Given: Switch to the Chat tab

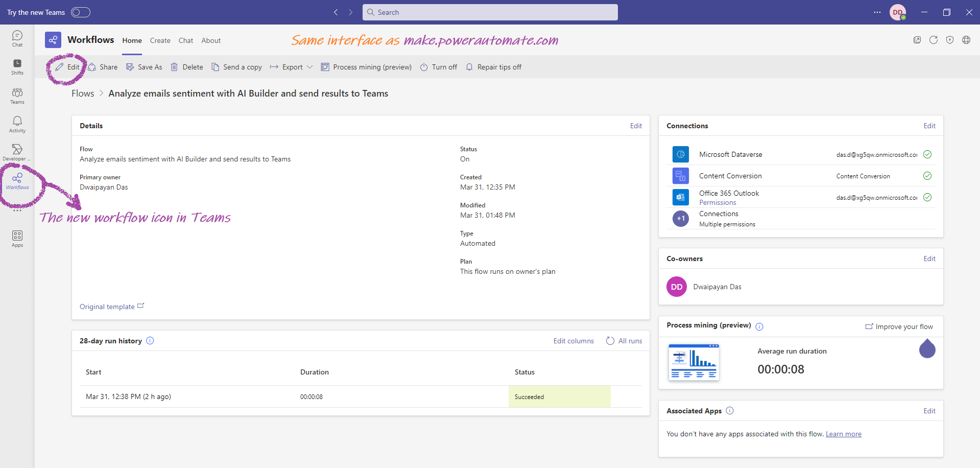Looking at the screenshot, I should point(186,40).
